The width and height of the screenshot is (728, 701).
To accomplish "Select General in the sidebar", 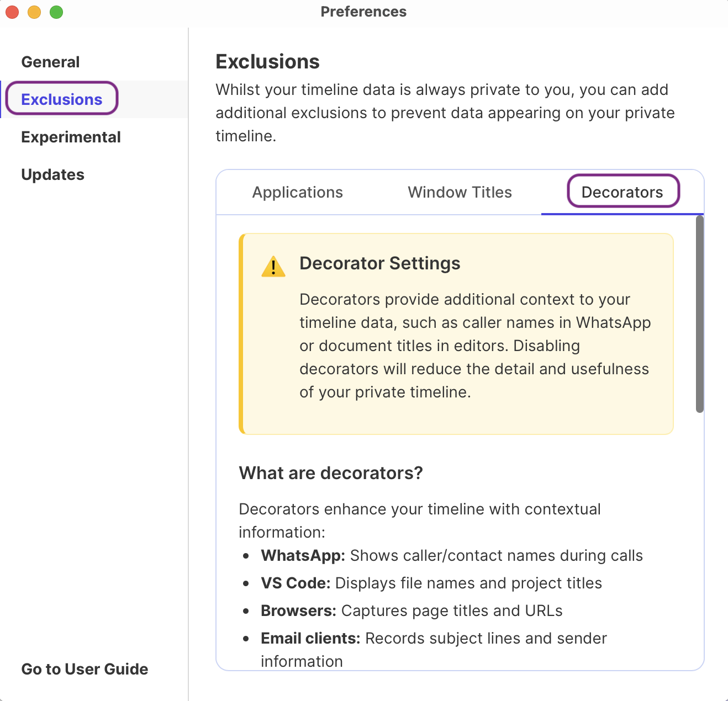I will click(50, 62).
